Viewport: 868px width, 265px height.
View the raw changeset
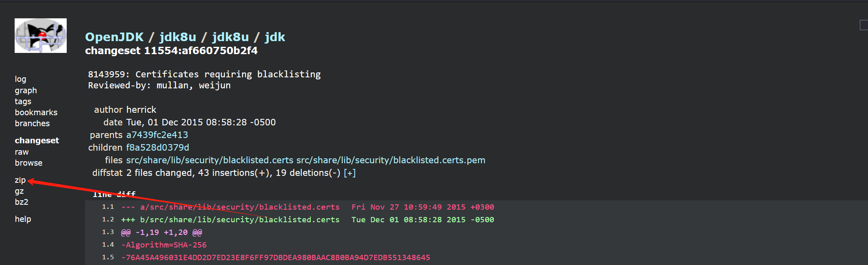pos(22,152)
